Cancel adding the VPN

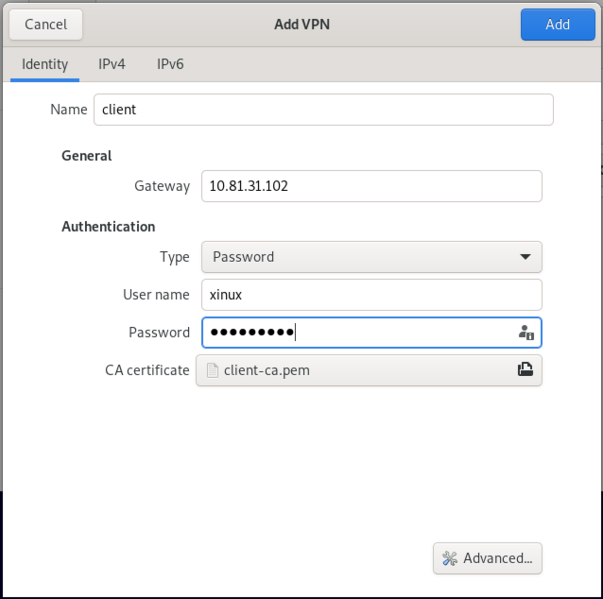click(46, 25)
